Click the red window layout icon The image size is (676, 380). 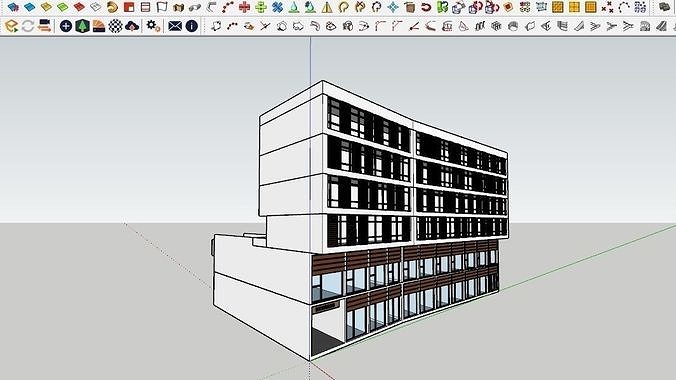tap(128, 7)
